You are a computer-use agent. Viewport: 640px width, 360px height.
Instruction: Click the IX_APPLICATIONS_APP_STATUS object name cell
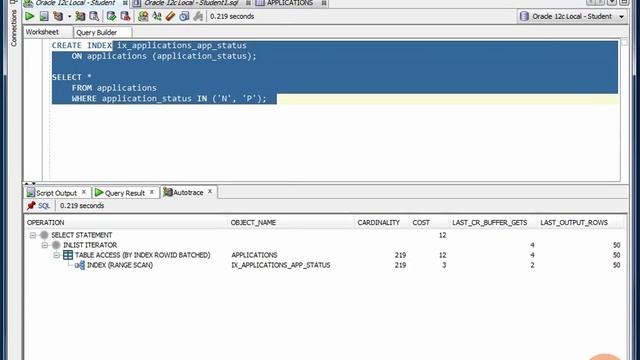(281, 265)
